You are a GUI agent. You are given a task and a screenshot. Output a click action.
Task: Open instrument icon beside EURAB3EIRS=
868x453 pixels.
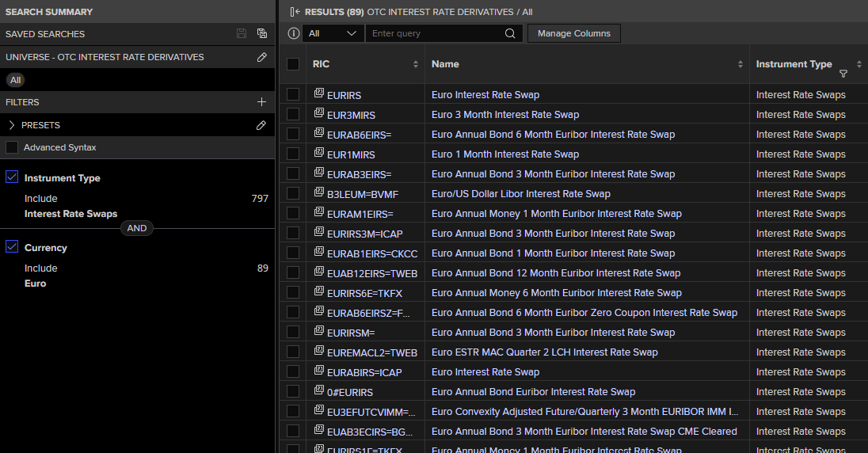pyautogui.click(x=319, y=172)
